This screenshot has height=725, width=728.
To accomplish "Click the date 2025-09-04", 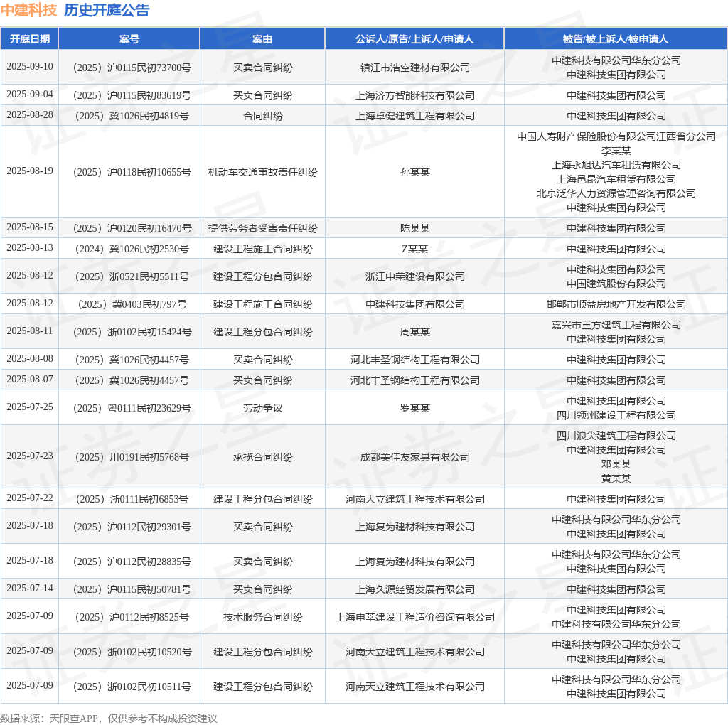I will 30,95.
